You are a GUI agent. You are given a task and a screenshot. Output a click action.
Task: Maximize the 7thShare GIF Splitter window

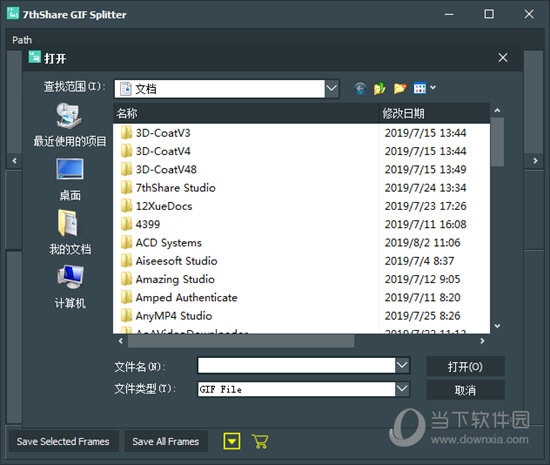489,14
